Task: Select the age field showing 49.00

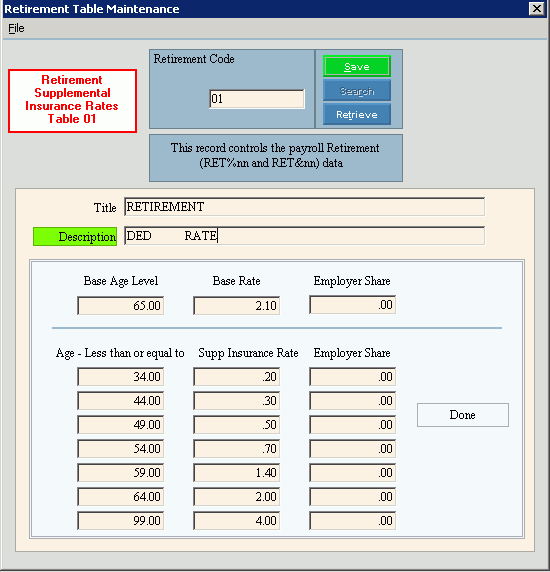Action: pos(120,425)
